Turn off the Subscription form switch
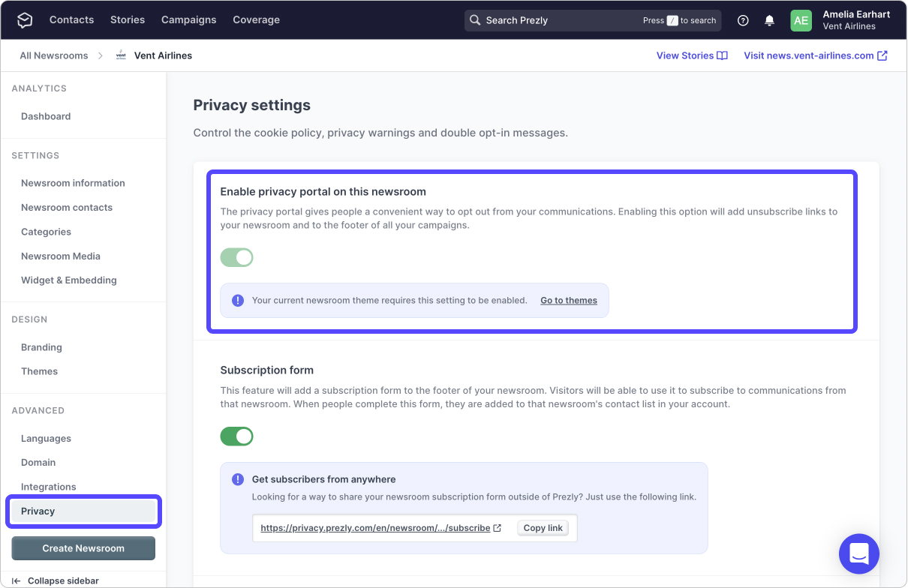Image resolution: width=908 pixels, height=588 pixels. tap(236, 436)
